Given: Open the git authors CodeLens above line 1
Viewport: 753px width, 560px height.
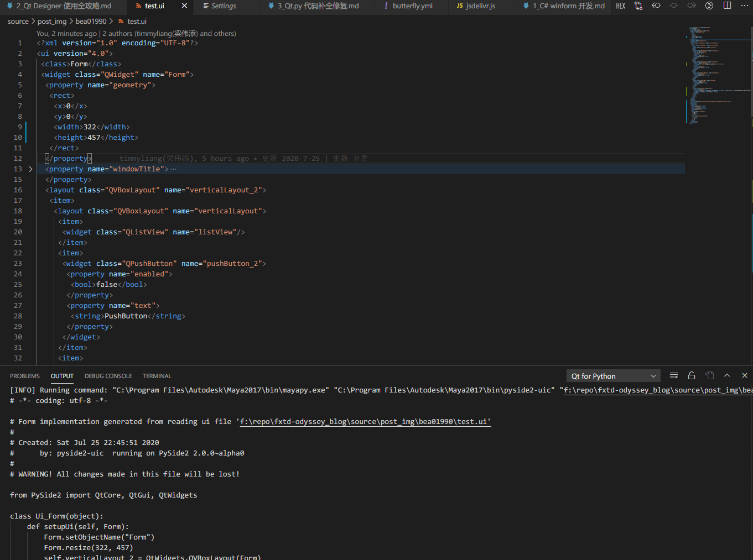Looking at the screenshot, I should pyautogui.click(x=136, y=33).
